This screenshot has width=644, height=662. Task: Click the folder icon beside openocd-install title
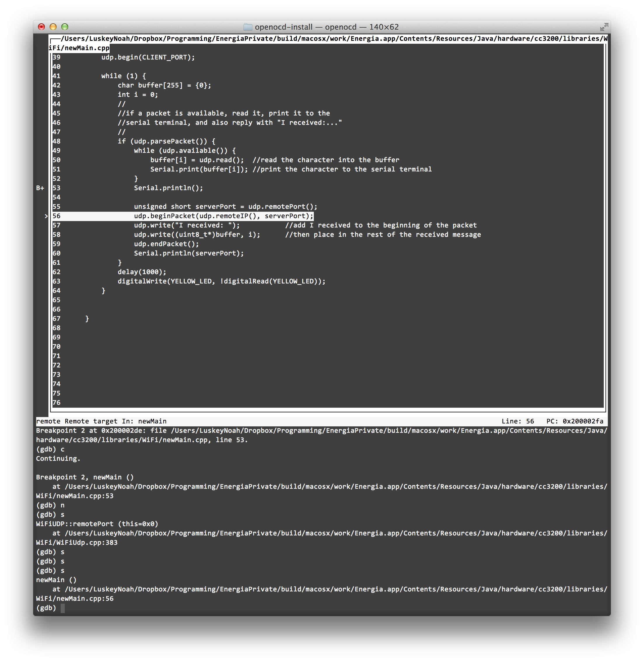[x=248, y=27]
